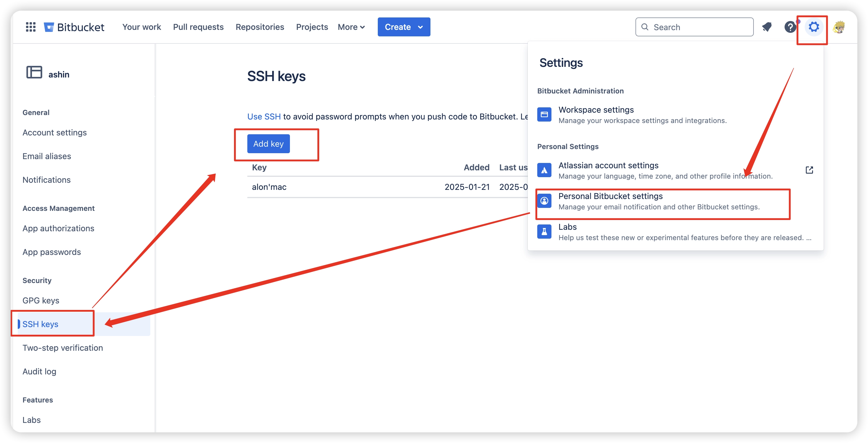Open Personal Bitbucket settings
Image resolution: width=868 pixels, height=443 pixels.
coord(610,196)
